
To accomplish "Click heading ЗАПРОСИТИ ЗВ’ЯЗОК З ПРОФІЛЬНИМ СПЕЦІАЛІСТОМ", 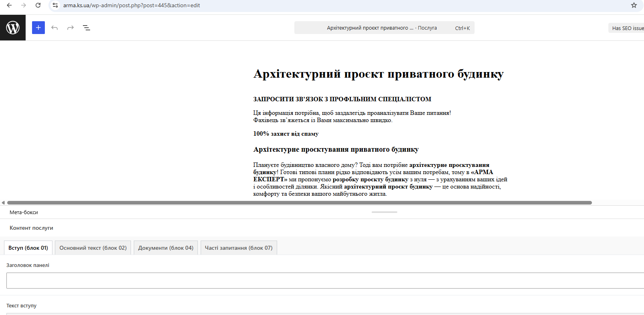I will 342,99.
